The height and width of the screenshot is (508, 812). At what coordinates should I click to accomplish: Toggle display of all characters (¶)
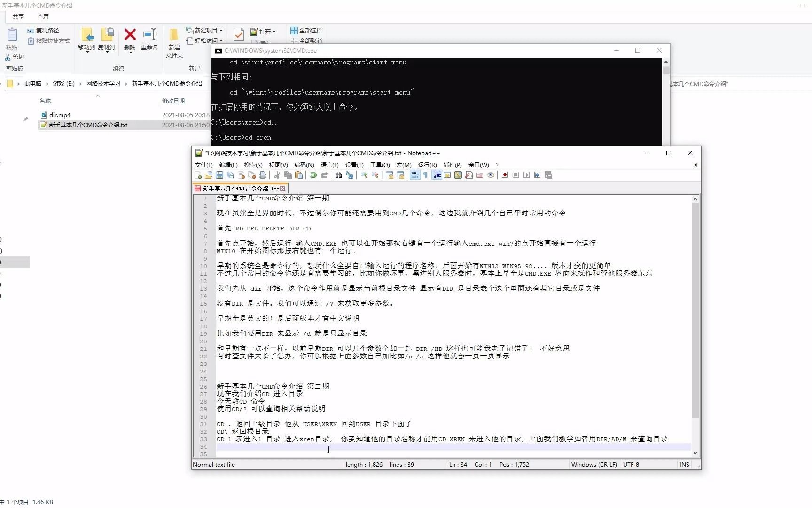click(424, 175)
